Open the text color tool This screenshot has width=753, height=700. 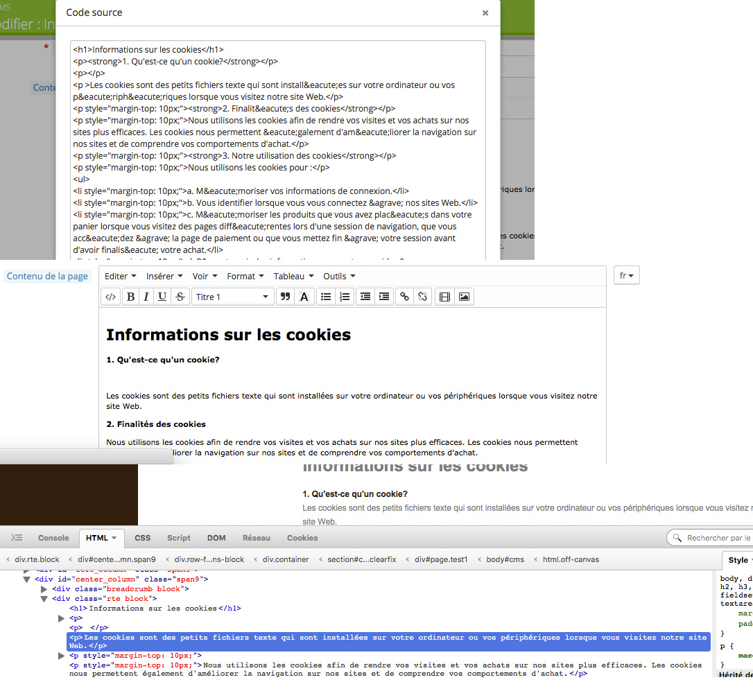pyautogui.click(x=304, y=297)
